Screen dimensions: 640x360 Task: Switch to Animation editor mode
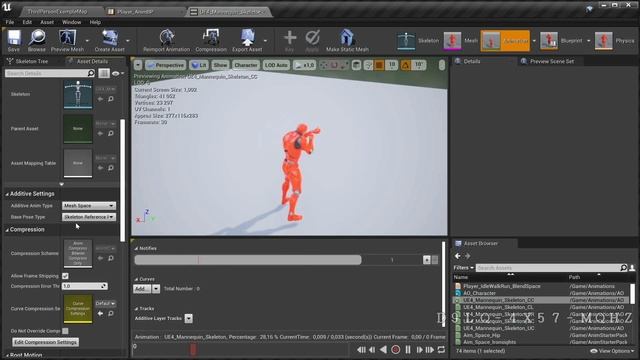[505, 41]
